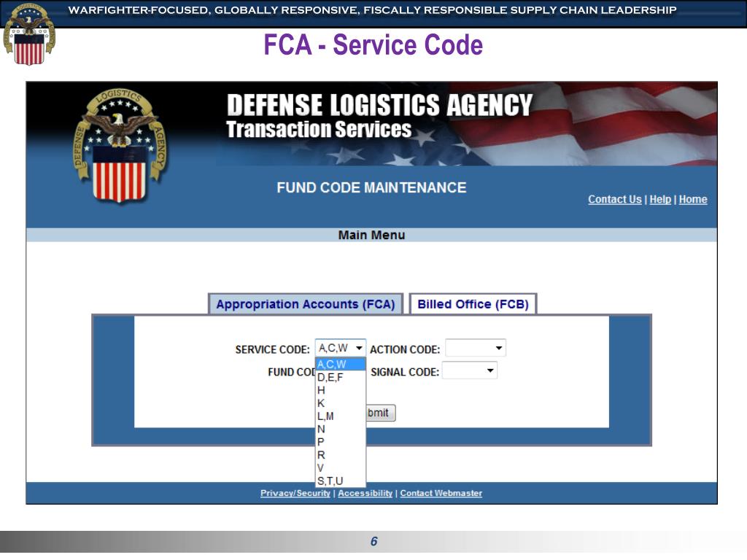
Task: Open the Help link in the header
Action: click(x=659, y=199)
